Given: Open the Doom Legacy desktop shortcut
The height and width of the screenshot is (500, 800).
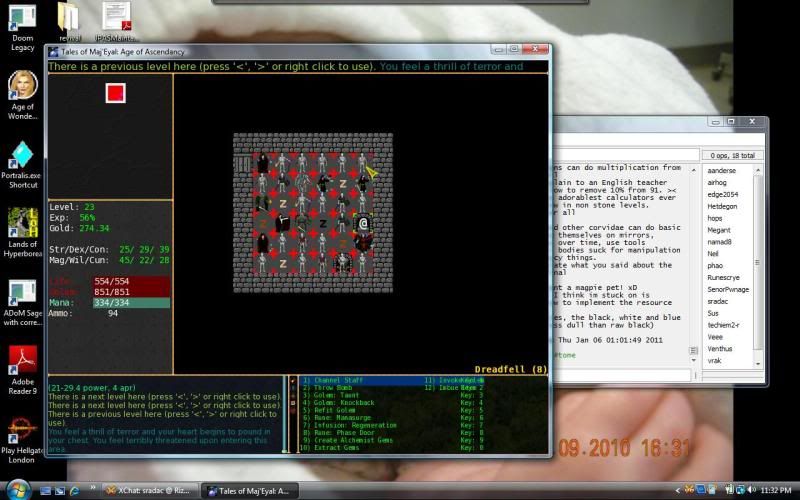Looking at the screenshot, I should pos(22,28).
